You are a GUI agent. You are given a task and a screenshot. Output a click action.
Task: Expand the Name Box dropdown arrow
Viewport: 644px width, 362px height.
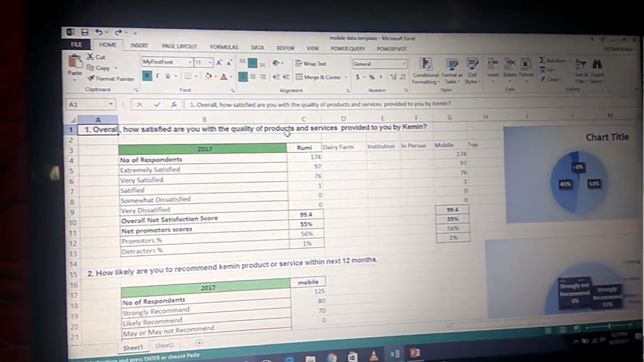coord(111,105)
